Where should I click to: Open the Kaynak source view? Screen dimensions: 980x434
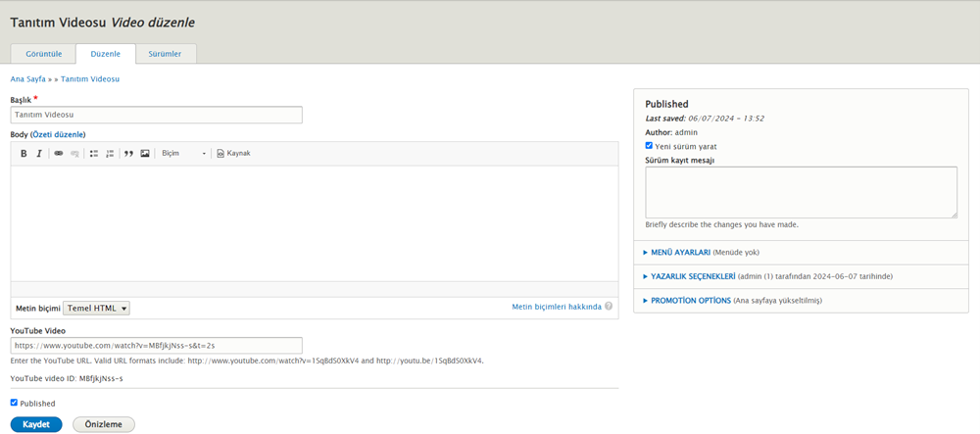point(234,154)
